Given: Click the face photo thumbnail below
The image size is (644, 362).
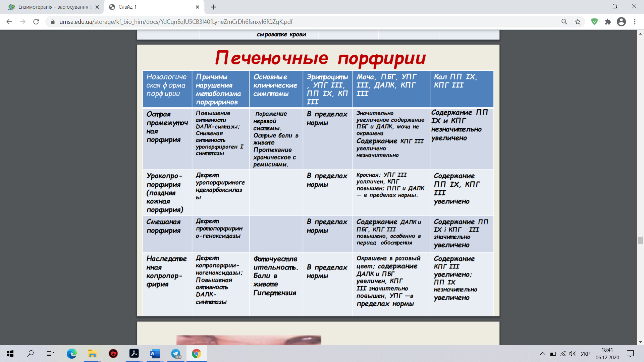Looking at the screenshot, I should click(x=249, y=340).
